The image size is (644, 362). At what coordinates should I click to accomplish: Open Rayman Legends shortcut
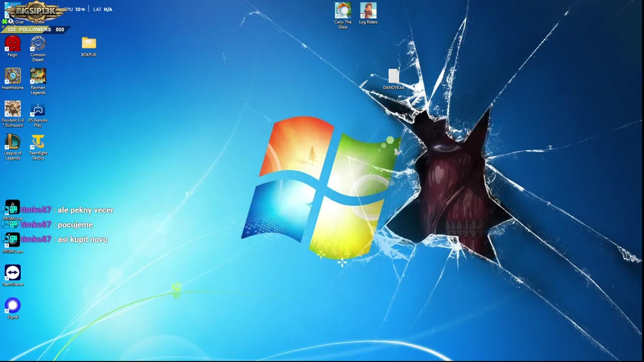coord(38,81)
